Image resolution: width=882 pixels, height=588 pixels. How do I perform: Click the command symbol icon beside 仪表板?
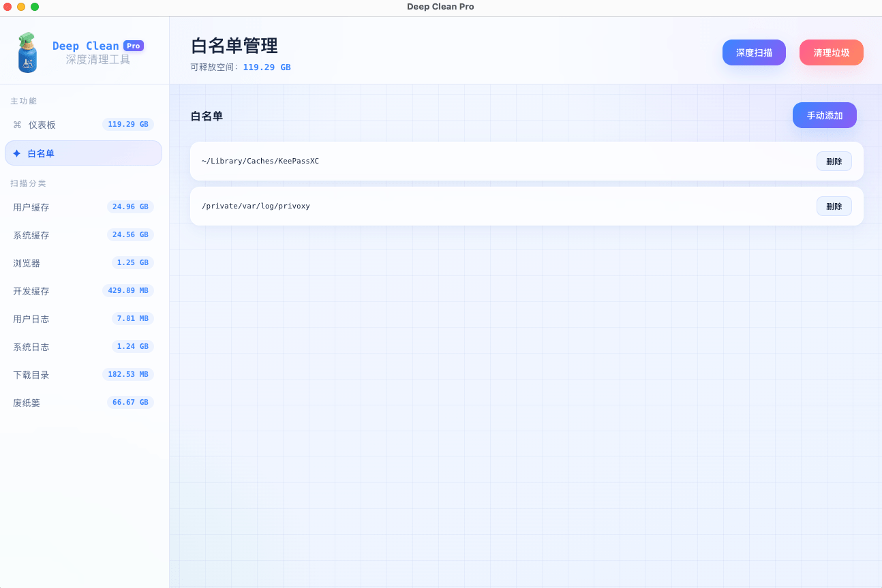(18, 125)
